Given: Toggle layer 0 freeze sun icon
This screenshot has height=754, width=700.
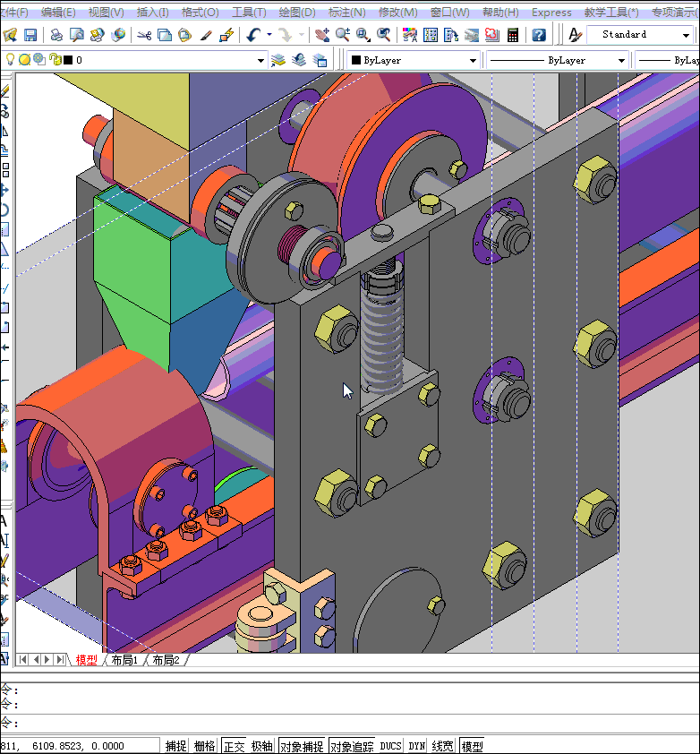Looking at the screenshot, I should click(24, 60).
